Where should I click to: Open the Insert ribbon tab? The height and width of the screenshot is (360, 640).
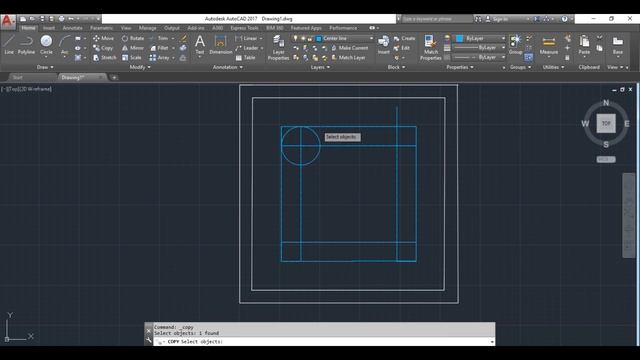pyautogui.click(x=49, y=28)
